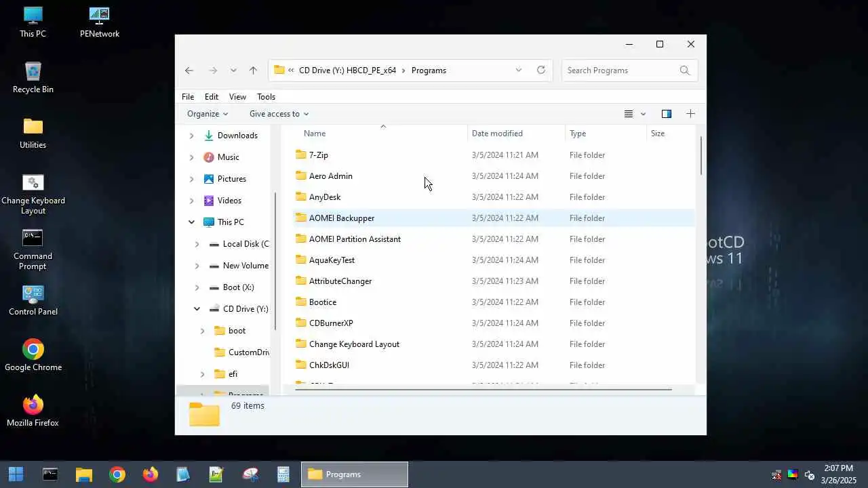868x488 pixels.
Task: Expand the efi folder node
Action: click(x=202, y=374)
